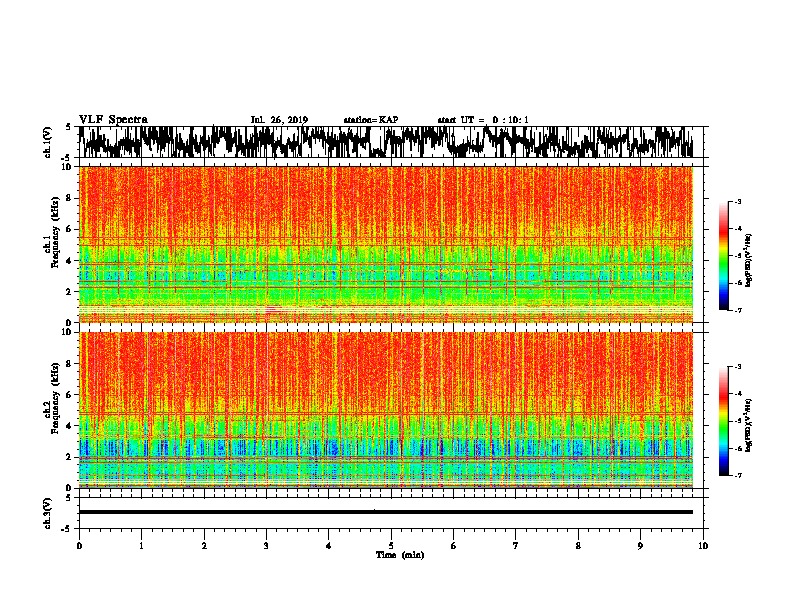Click the ch.1 colorbar "log(PSD)" label
The image size is (792, 612).
point(748,260)
